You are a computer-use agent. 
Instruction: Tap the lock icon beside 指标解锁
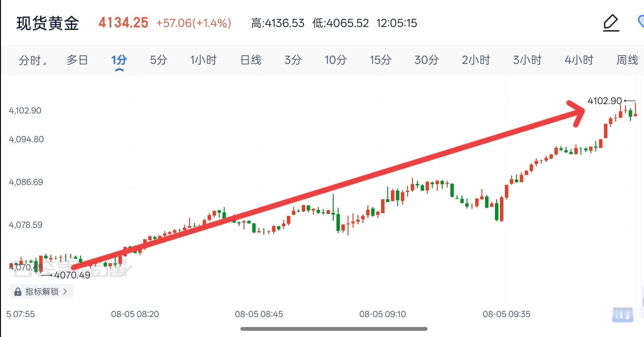[x=18, y=292]
